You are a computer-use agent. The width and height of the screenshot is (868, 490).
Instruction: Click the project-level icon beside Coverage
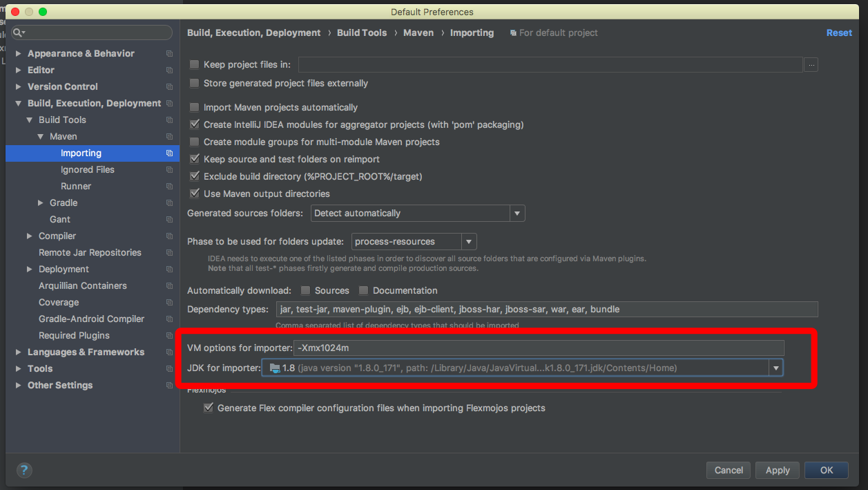click(x=169, y=303)
